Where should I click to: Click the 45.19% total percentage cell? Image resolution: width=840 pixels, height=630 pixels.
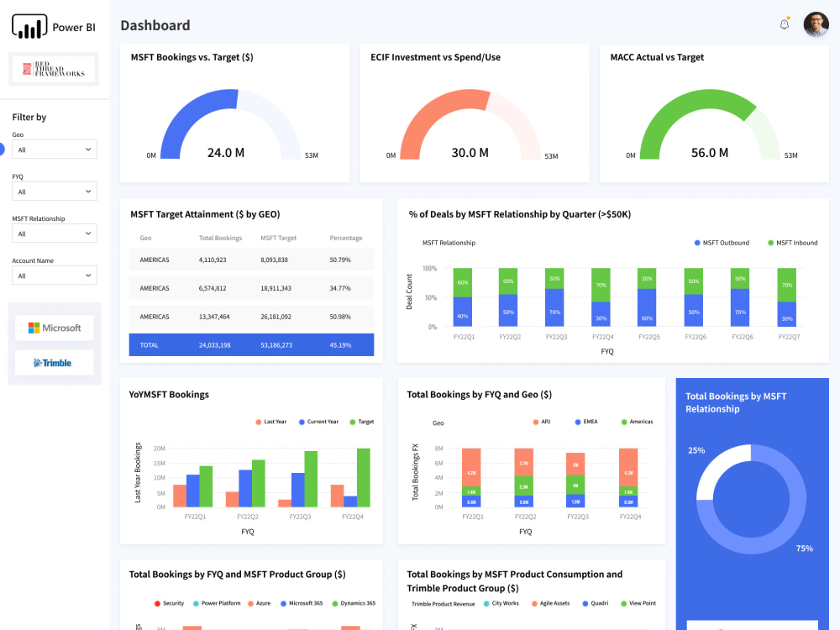point(340,345)
